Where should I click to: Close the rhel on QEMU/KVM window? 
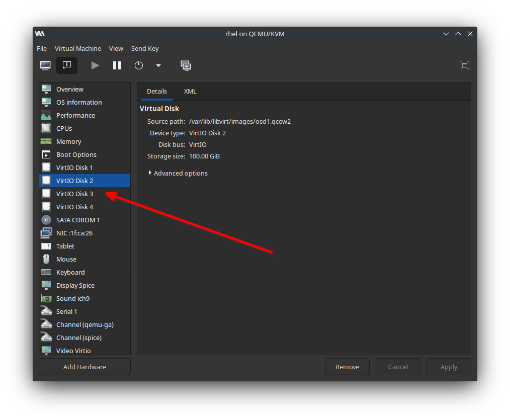[470, 34]
